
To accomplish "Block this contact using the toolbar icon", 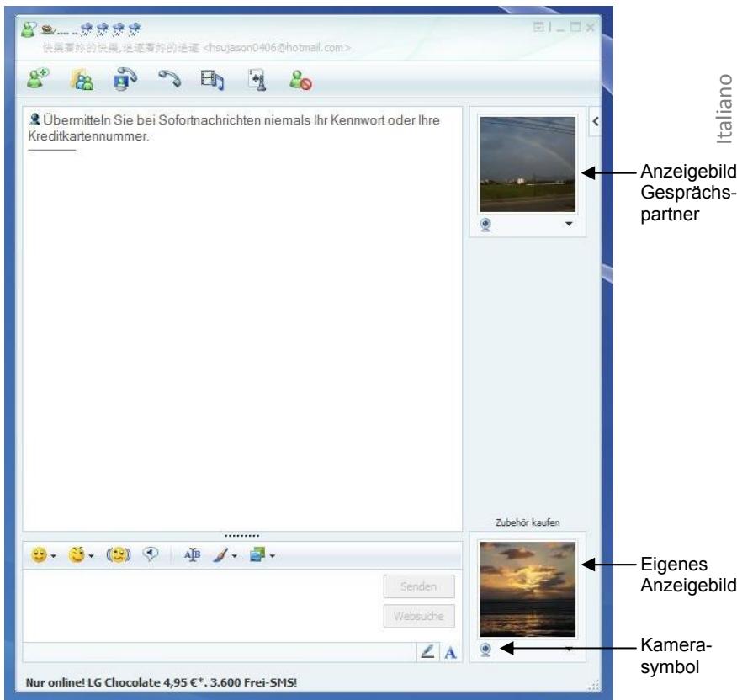I will 300,79.
